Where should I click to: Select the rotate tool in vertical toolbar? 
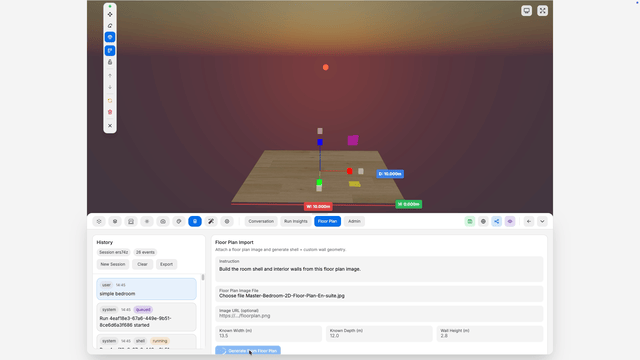click(110, 26)
